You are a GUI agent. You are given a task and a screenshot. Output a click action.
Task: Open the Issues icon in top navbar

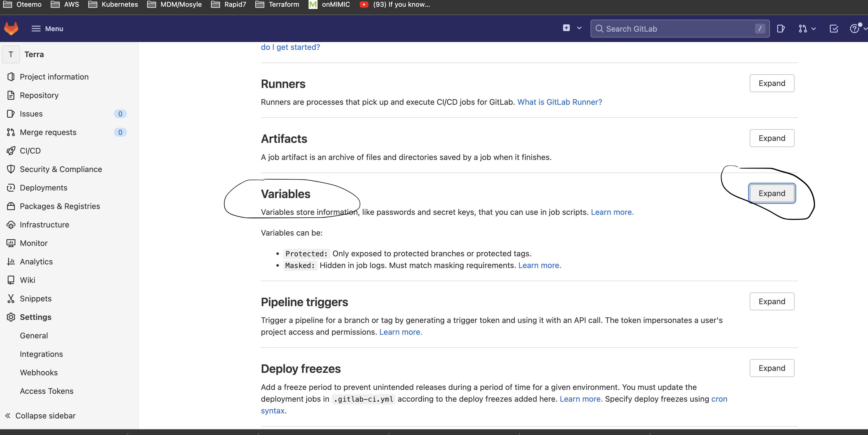781,29
